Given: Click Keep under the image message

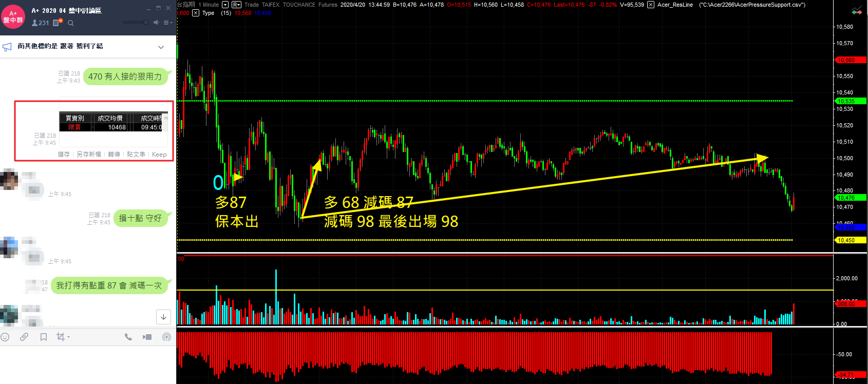Looking at the screenshot, I should pyautogui.click(x=159, y=154).
